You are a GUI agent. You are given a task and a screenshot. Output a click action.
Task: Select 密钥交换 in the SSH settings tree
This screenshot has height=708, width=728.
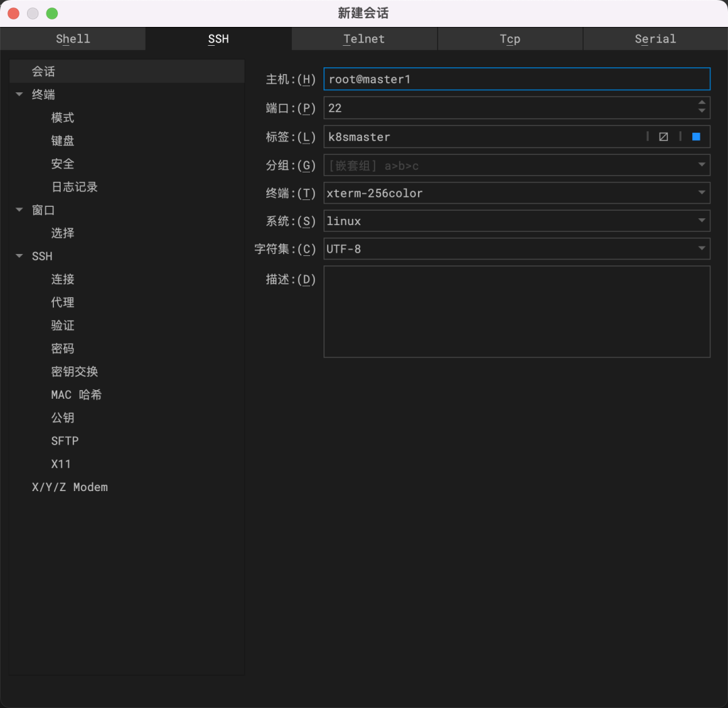point(74,372)
